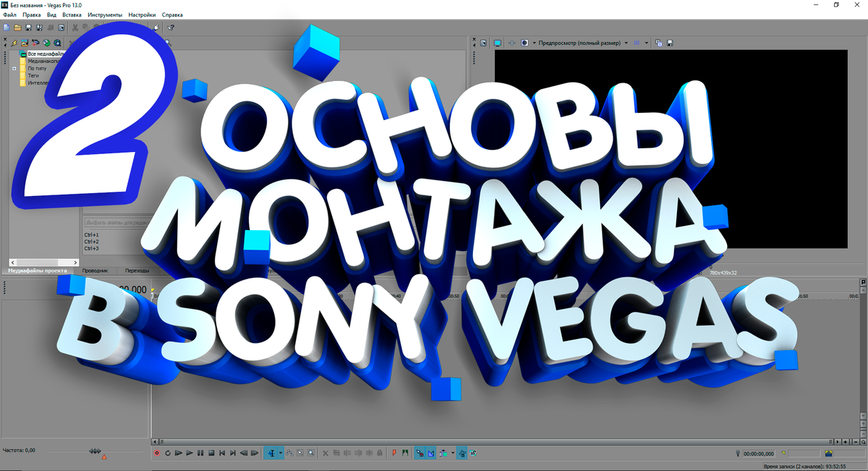Select the Envelope Edit tool
The height and width of the screenshot is (471, 868).
point(289,454)
